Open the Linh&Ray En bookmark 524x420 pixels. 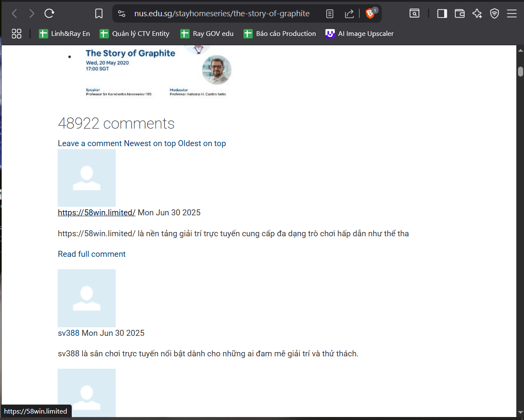[64, 34]
